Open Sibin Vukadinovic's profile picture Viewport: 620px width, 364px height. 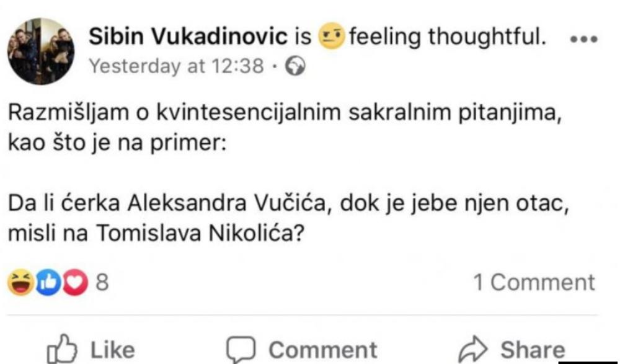pyautogui.click(x=41, y=51)
